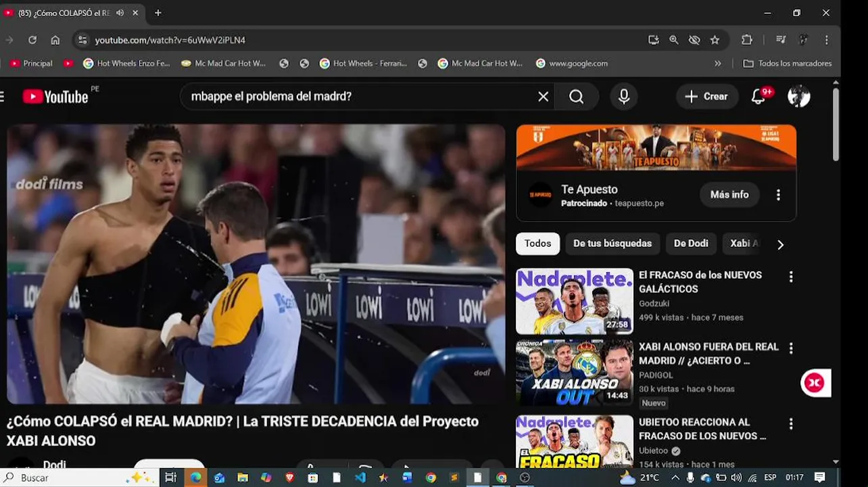Show more filter chips with right arrow
Image resolution: width=868 pixels, height=487 pixels.
click(780, 244)
